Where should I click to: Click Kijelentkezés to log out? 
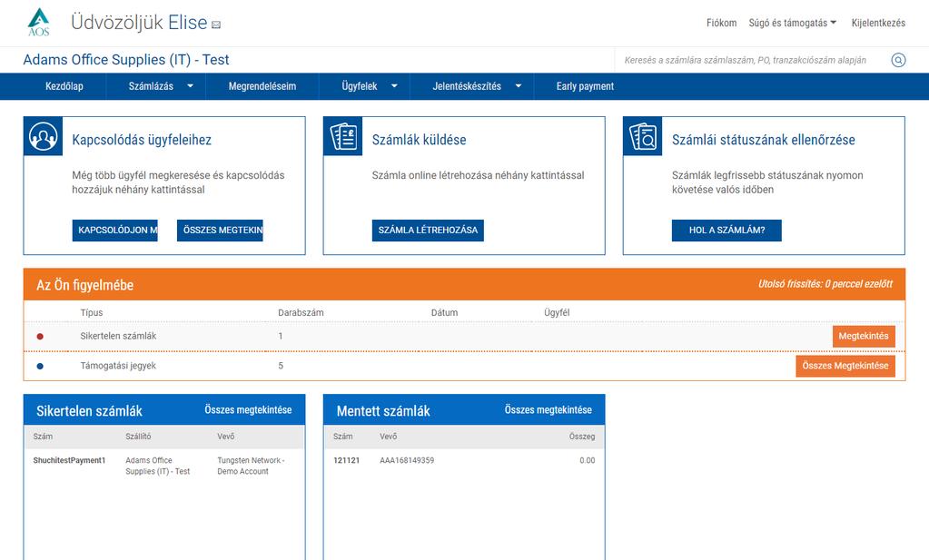point(879,23)
